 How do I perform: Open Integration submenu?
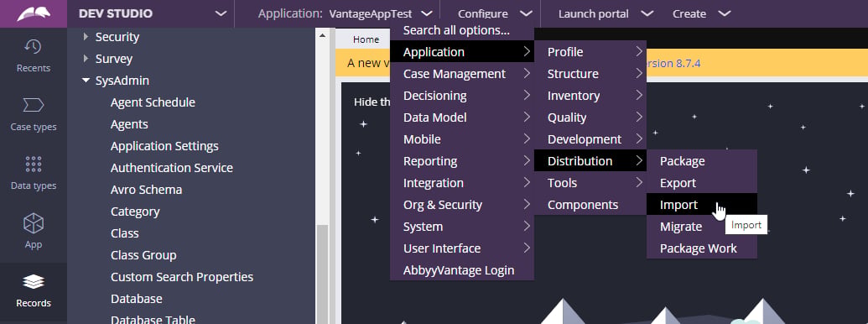pyautogui.click(x=462, y=183)
